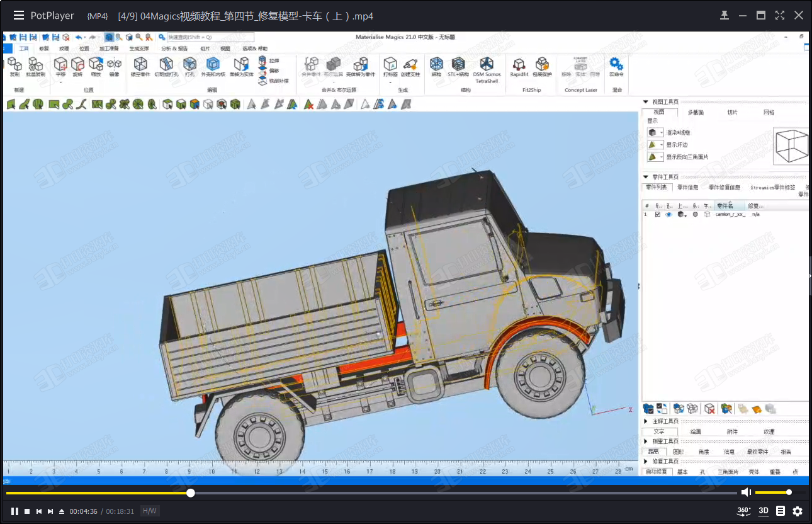This screenshot has height=524, width=812.
Task: Open the 修复 ribbon tab
Action: (x=43, y=48)
